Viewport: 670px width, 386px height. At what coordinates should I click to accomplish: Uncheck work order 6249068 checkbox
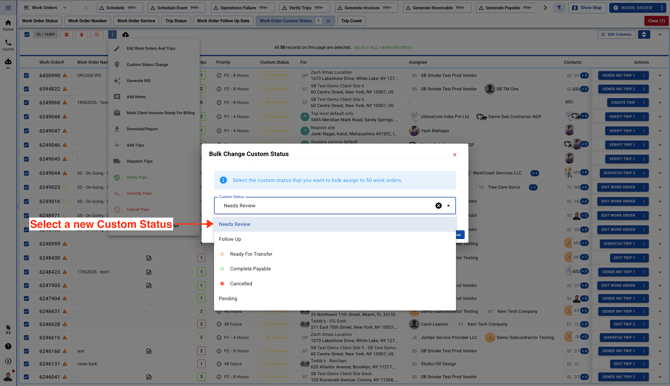coord(26,103)
